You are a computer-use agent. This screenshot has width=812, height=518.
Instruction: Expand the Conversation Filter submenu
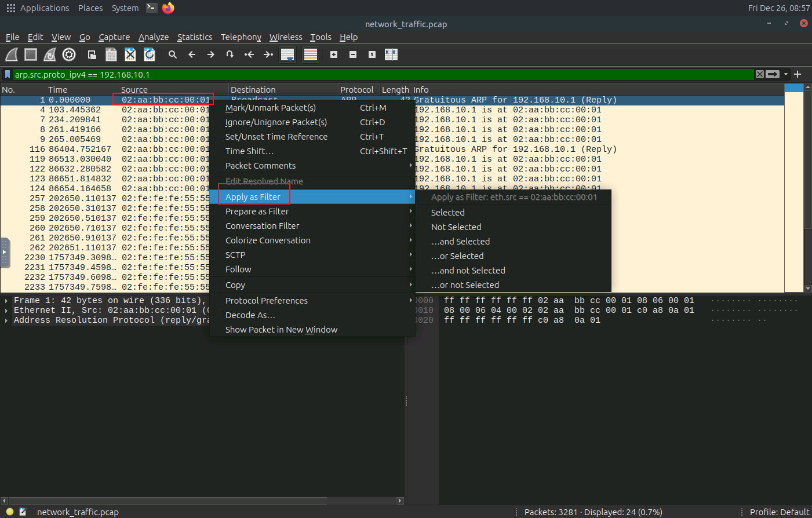(x=312, y=226)
